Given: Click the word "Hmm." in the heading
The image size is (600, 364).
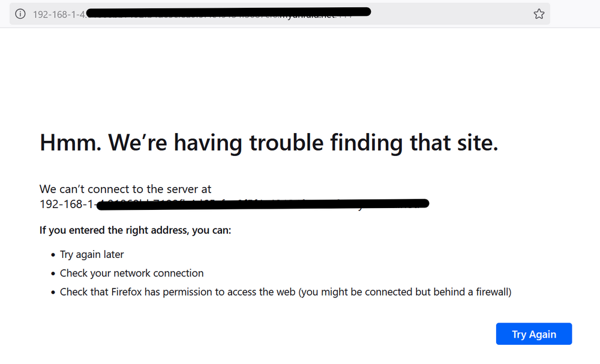Looking at the screenshot, I should (70, 143).
